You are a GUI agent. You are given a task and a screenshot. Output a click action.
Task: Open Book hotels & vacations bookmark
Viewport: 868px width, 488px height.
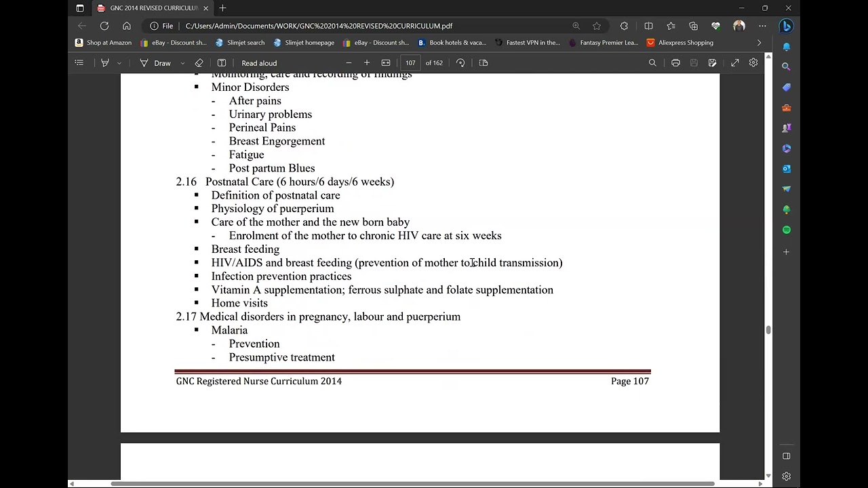tap(452, 43)
